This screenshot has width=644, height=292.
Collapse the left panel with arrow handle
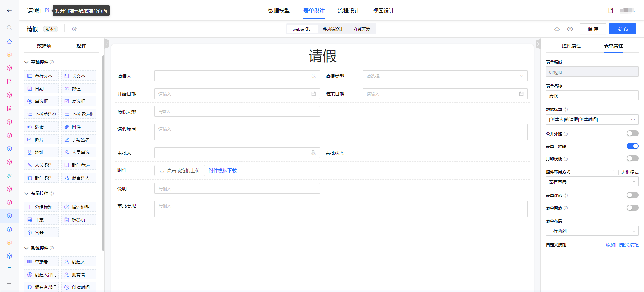107,44
